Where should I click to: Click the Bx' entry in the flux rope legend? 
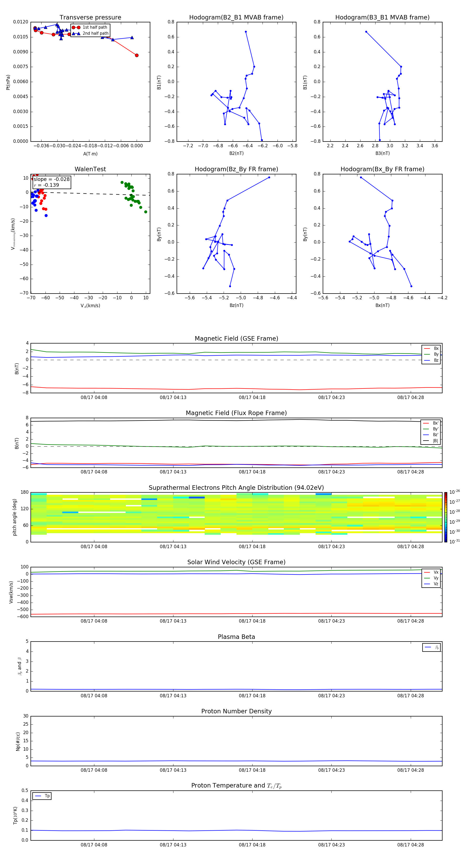click(431, 423)
